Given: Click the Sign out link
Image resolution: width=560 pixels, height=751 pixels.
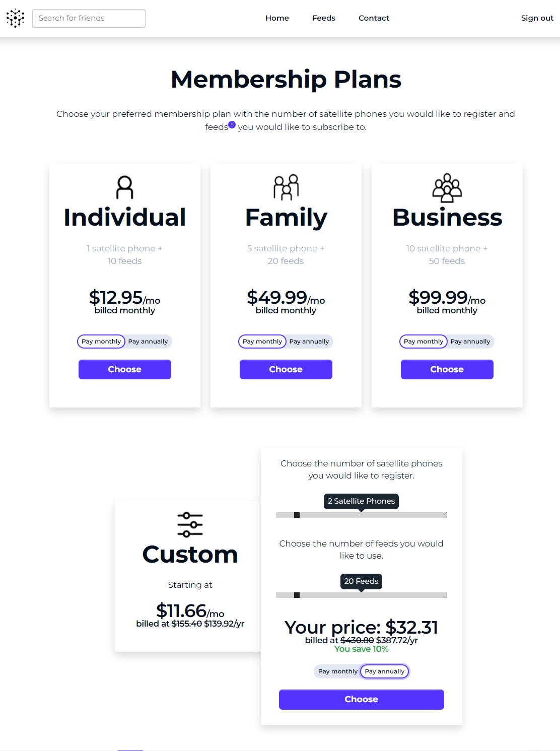Looking at the screenshot, I should pyautogui.click(x=537, y=18).
